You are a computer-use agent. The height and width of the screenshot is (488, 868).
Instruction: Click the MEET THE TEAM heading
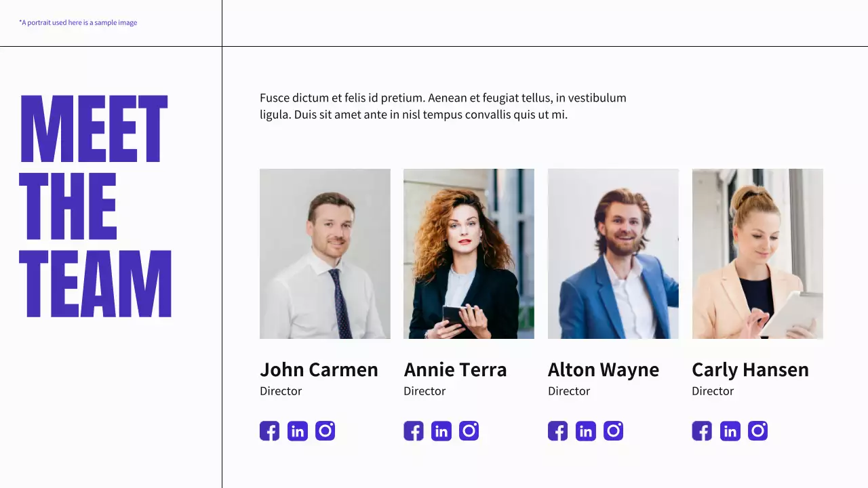[95, 206]
